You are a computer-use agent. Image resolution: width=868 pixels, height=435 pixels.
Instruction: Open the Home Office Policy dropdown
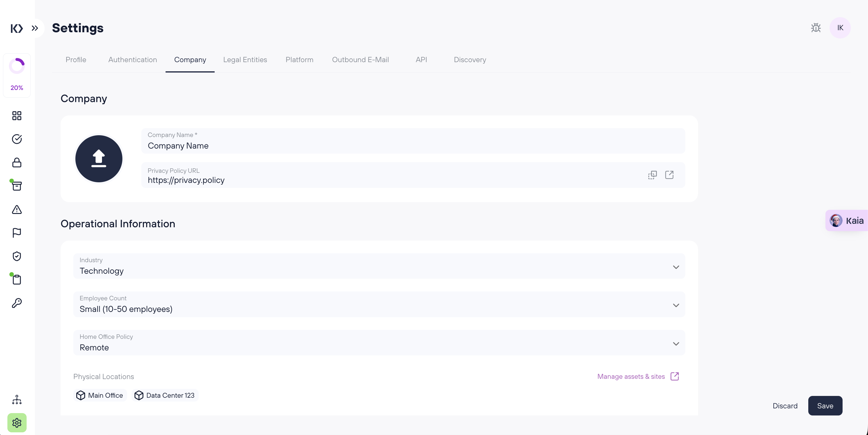click(379, 343)
